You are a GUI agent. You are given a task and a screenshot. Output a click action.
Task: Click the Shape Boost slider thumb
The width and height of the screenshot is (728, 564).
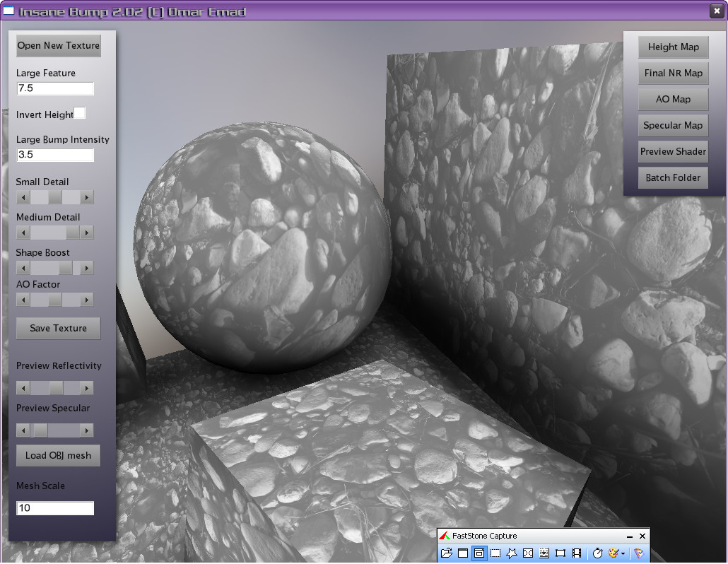tap(66, 268)
